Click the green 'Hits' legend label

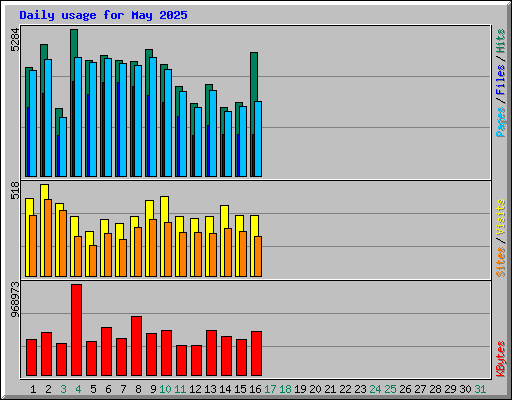point(500,41)
